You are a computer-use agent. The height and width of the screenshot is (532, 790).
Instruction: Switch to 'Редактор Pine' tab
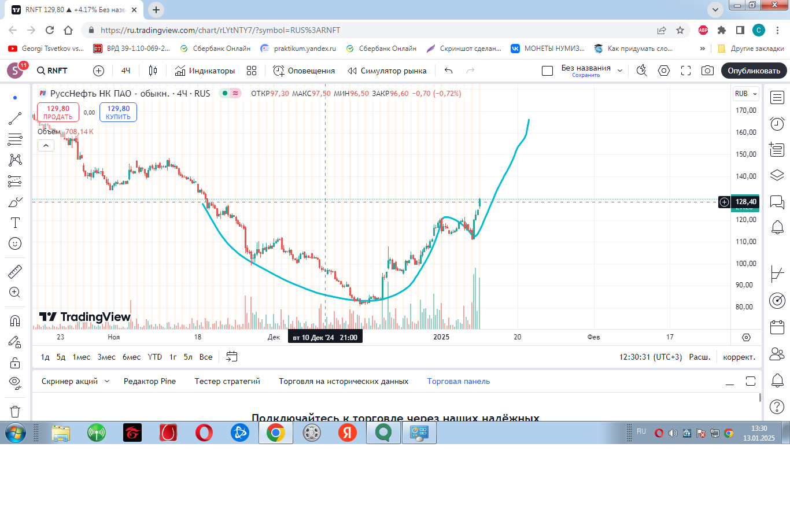tap(150, 381)
